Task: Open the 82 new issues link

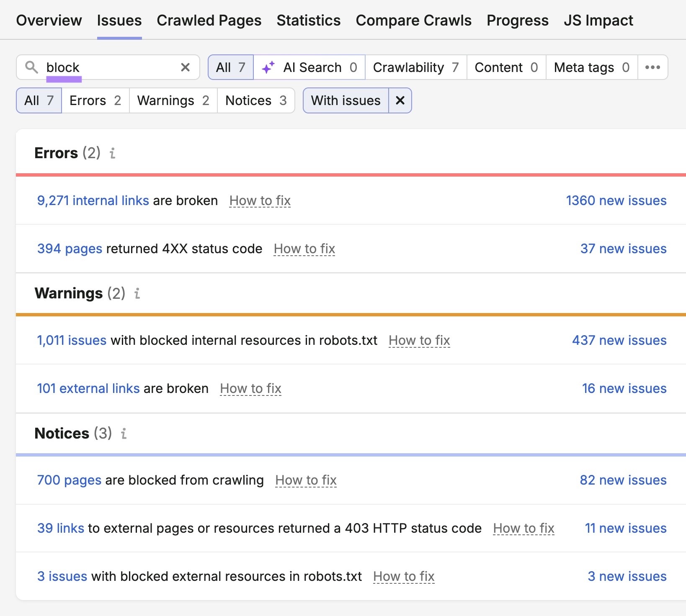Action: click(x=623, y=480)
